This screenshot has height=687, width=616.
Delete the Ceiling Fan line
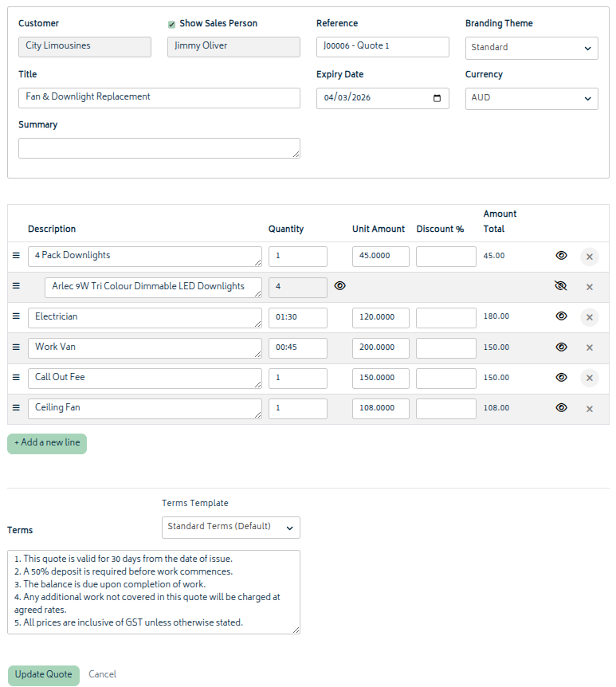pos(590,409)
